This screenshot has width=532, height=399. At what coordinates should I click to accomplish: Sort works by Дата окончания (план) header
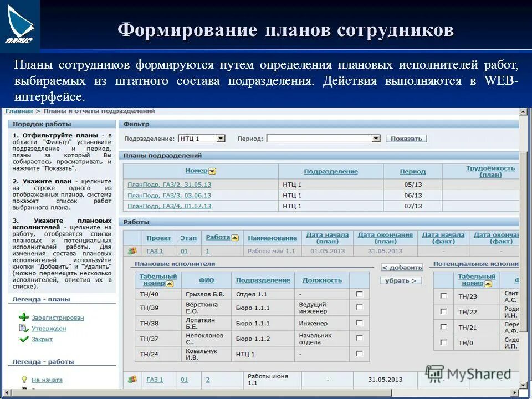[x=386, y=238]
